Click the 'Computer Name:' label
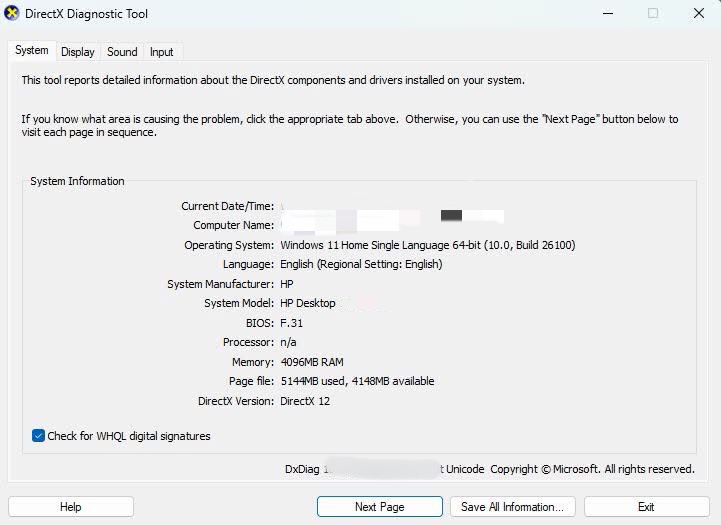This screenshot has height=525, width=721. pos(234,225)
